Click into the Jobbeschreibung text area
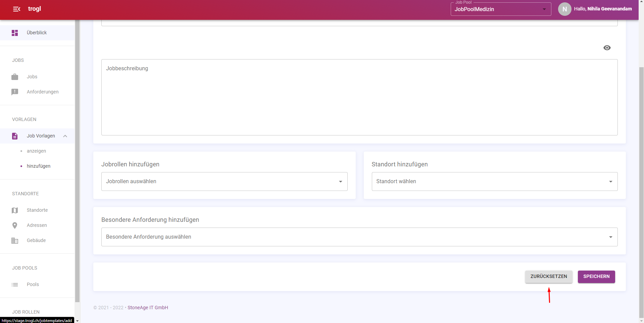The height and width of the screenshot is (323, 644). pyautogui.click(x=359, y=97)
